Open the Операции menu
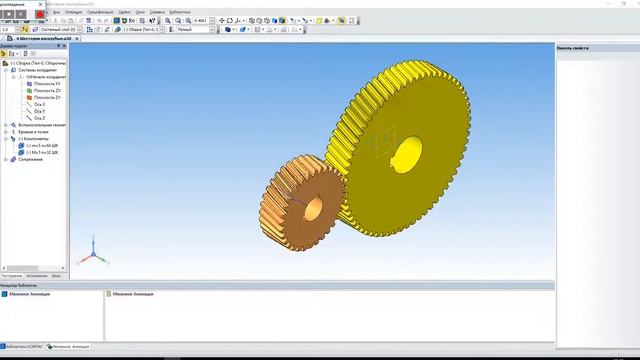640x360 pixels. (x=73, y=12)
